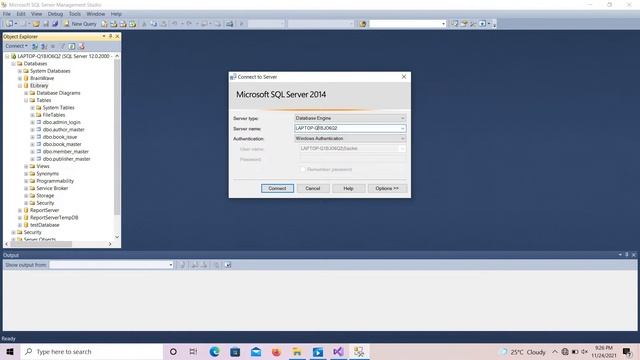Open the notifications center icon

(x=627, y=351)
